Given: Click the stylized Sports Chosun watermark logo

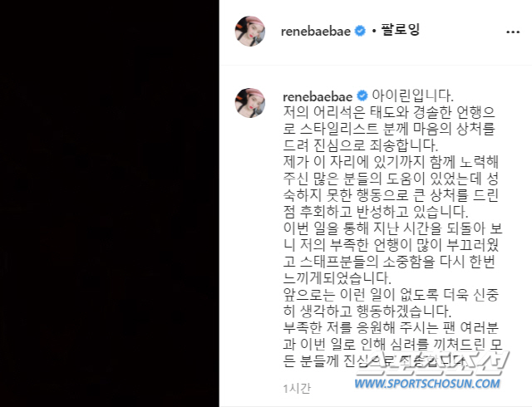Looking at the screenshot, I should pyautogui.click(x=432, y=364).
